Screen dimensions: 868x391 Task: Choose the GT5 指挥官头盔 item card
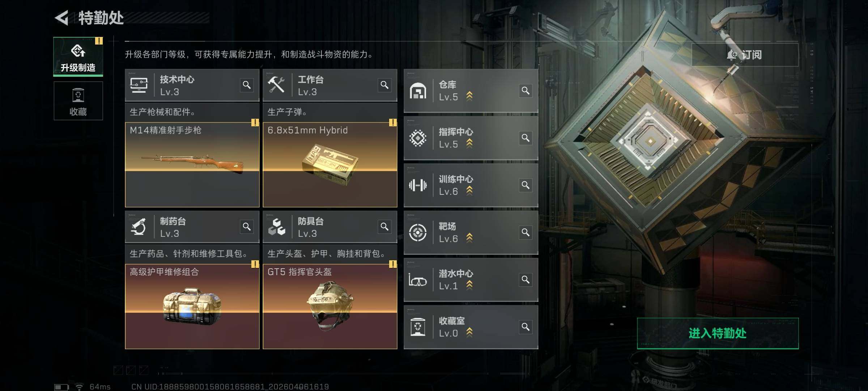click(x=330, y=306)
